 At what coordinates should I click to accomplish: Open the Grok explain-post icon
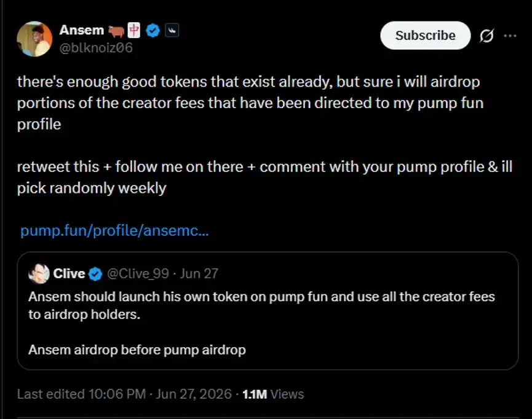[x=486, y=36]
